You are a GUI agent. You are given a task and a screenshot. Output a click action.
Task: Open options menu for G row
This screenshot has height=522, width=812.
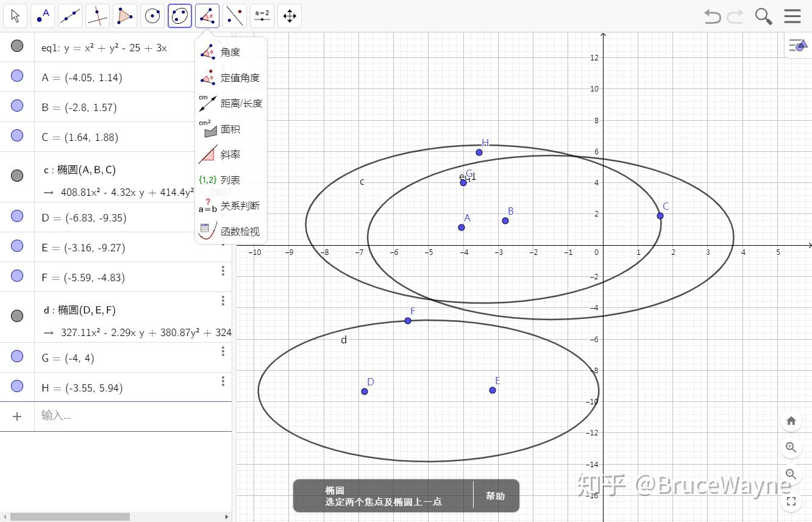click(223, 351)
